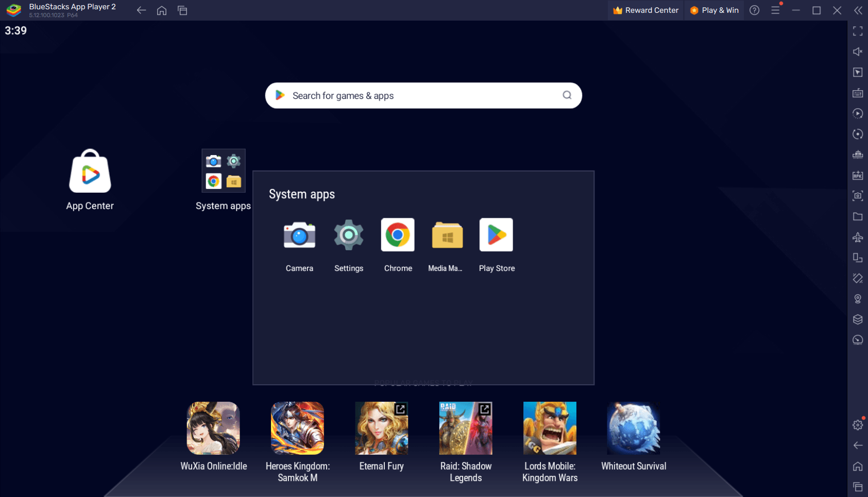Open multi-instance manager layers icon

(858, 319)
